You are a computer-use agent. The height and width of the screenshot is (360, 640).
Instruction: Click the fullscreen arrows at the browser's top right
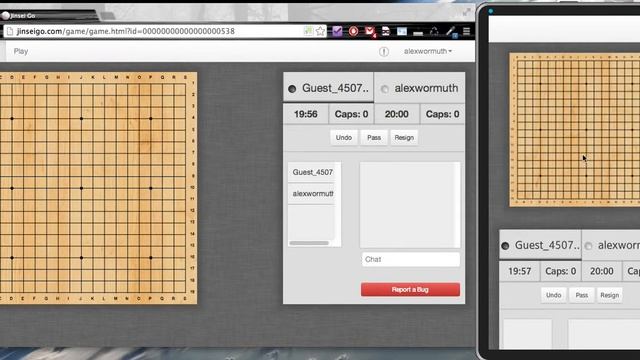(x=467, y=13)
